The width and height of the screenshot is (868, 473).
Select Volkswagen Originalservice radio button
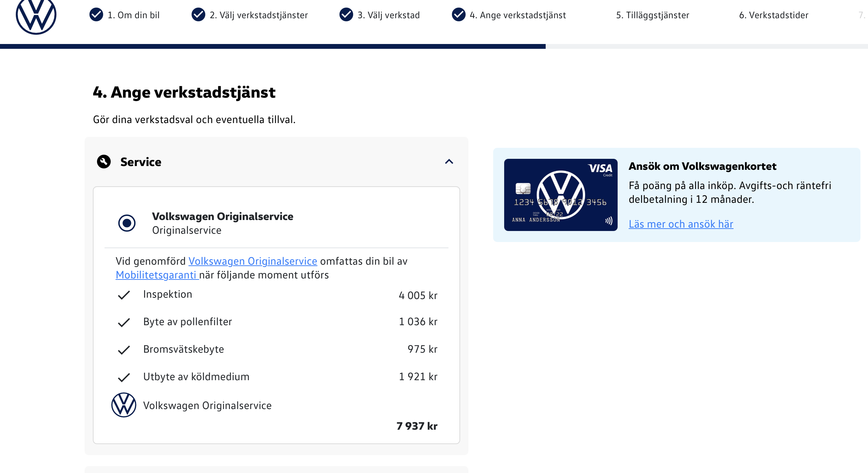click(127, 223)
